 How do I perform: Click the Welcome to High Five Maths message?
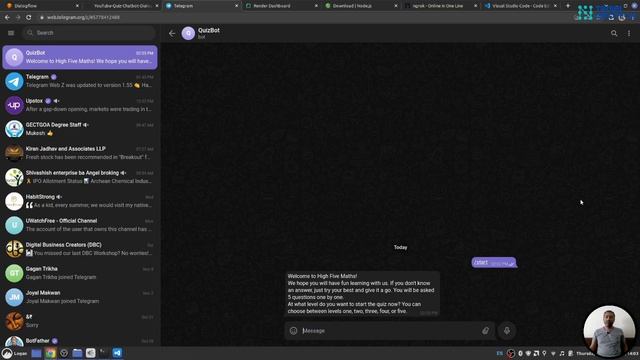[x=362, y=293]
